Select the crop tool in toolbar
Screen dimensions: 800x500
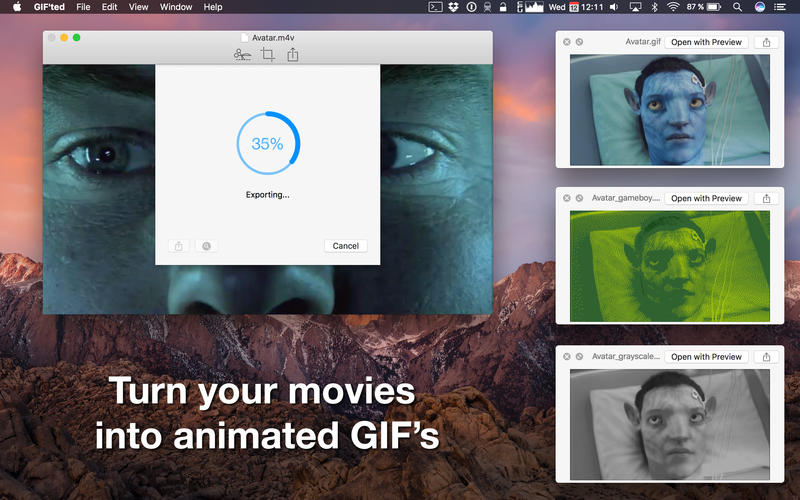coord(268,55)
